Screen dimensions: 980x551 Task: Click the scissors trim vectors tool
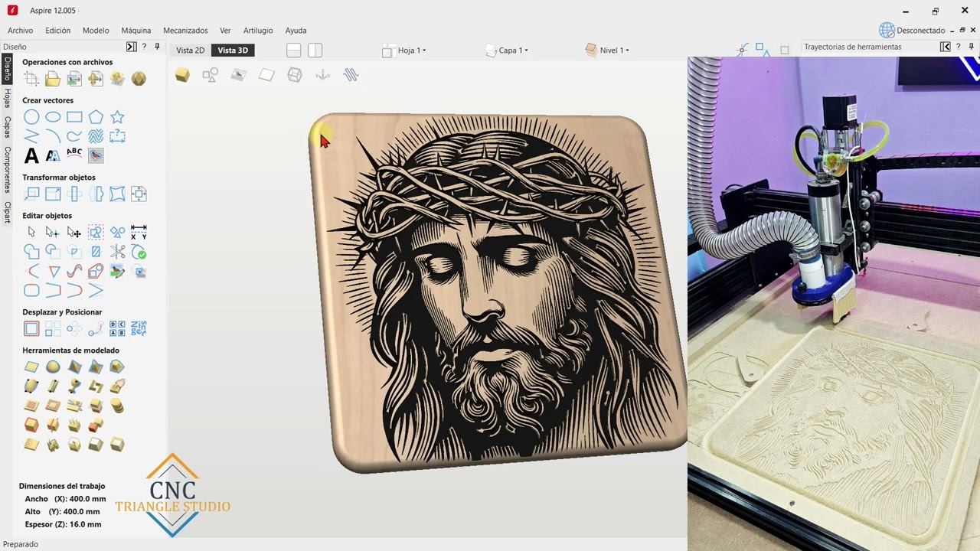(117, 251)
